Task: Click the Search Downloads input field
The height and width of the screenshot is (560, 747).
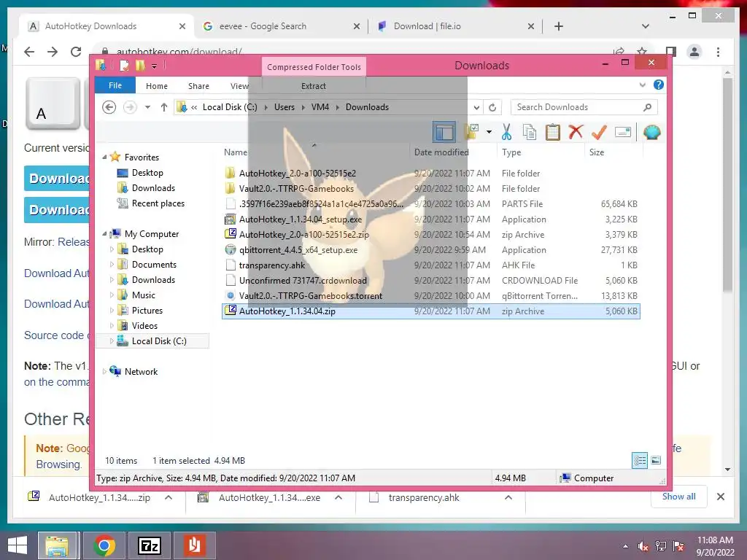Action: [x=584, y=107]
